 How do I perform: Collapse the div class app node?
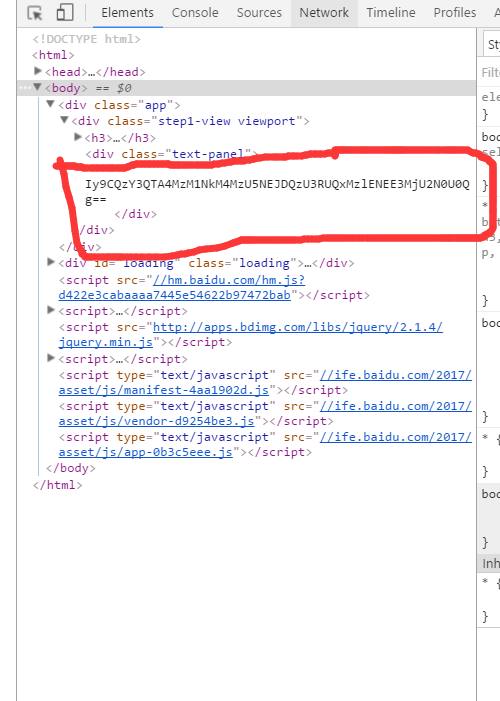pos(51,104)
